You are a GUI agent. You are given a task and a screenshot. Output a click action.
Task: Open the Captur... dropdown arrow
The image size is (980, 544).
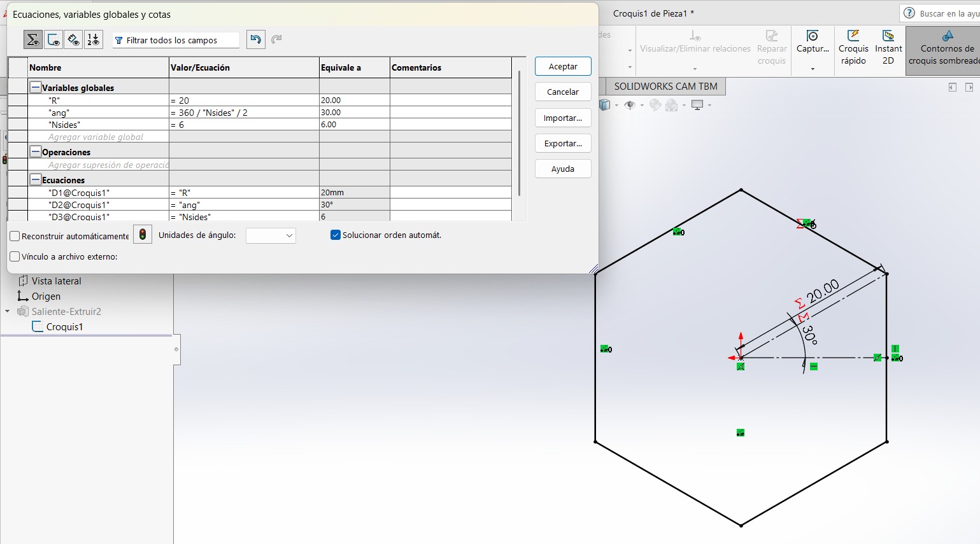click(813, 68)
